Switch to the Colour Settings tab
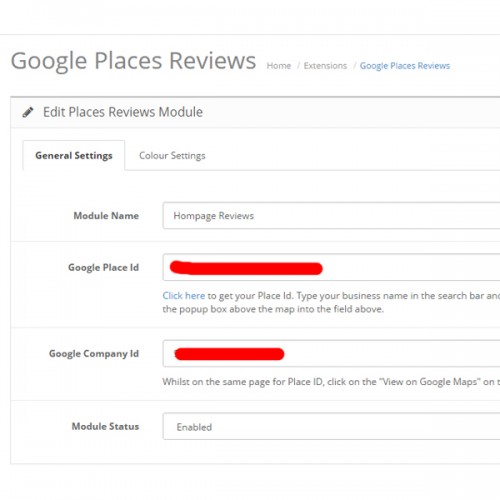The height and width of the screenshot is (500, 500). pyautogui.click(x=172, y=156)
